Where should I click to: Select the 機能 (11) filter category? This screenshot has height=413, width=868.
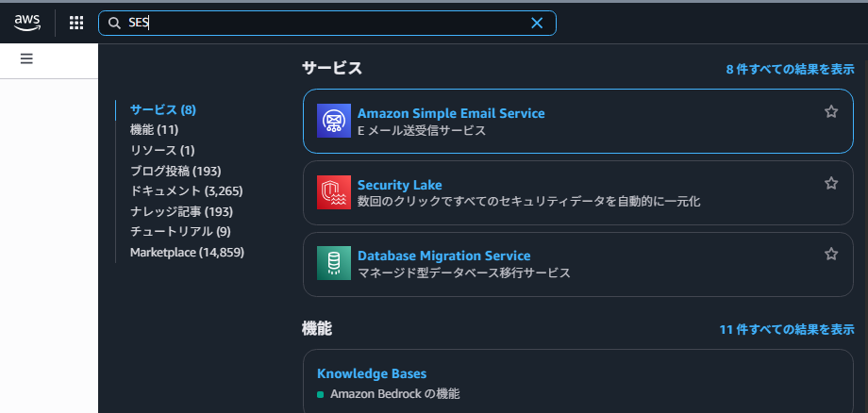tap(154, 130)
